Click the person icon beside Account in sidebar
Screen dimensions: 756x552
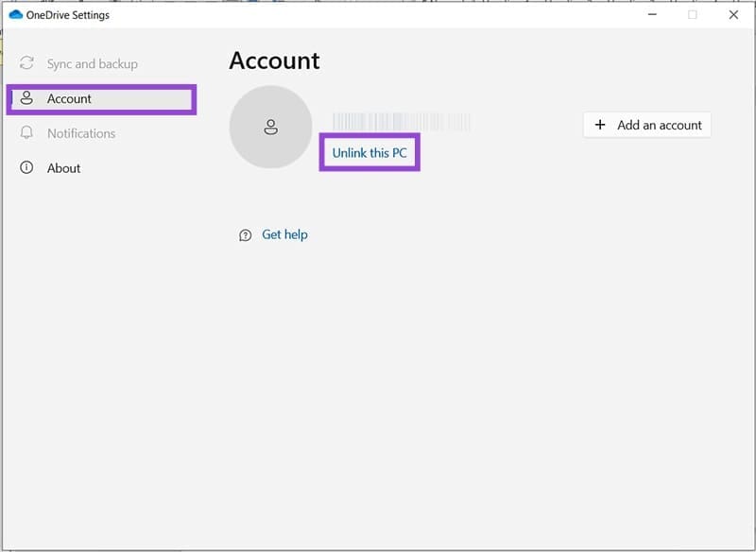(x=26, y=98)
